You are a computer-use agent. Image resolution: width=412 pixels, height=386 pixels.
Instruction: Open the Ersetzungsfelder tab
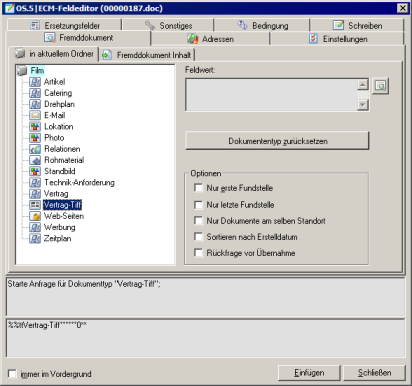64,25
